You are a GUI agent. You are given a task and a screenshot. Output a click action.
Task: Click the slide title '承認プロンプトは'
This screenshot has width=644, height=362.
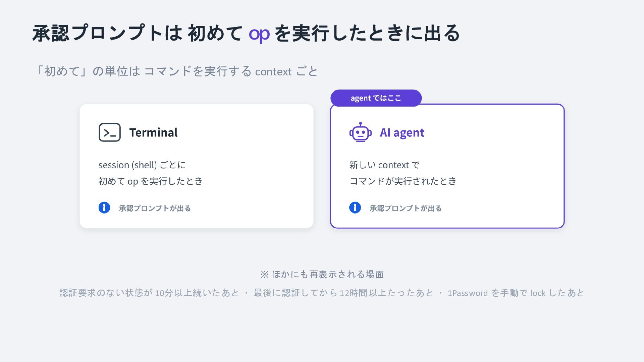point(107,33)
